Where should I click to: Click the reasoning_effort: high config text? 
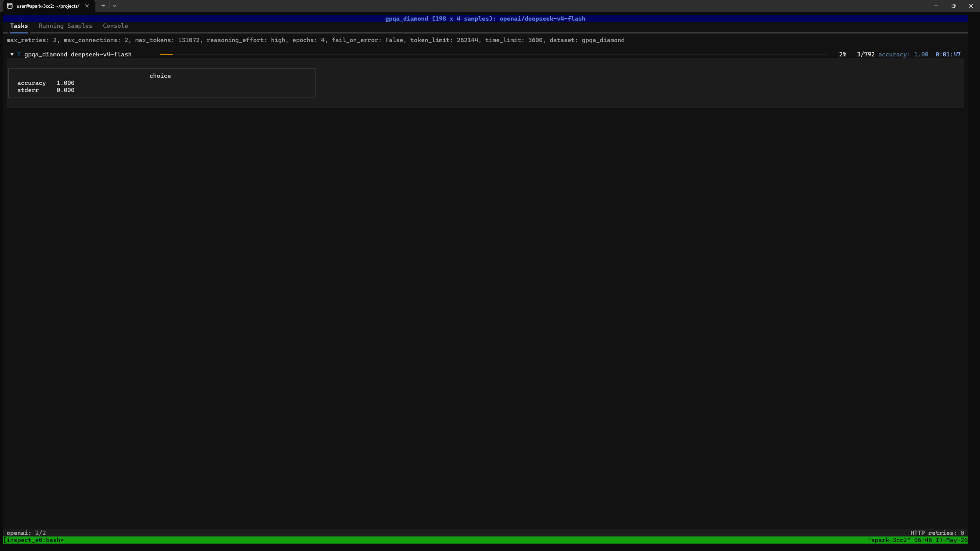pyautogui.click(x=246, y=40)
